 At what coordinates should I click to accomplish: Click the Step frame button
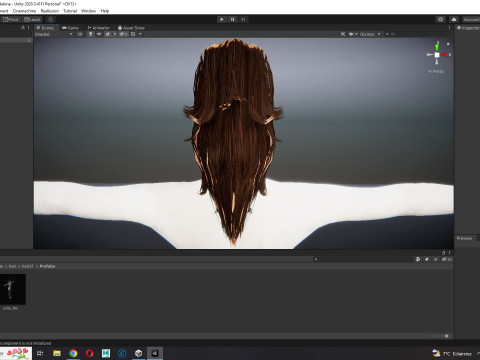tap(243, 19)
